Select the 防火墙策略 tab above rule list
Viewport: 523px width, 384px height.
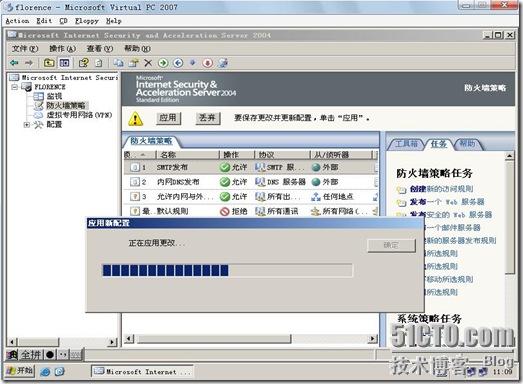click(151, 141)
